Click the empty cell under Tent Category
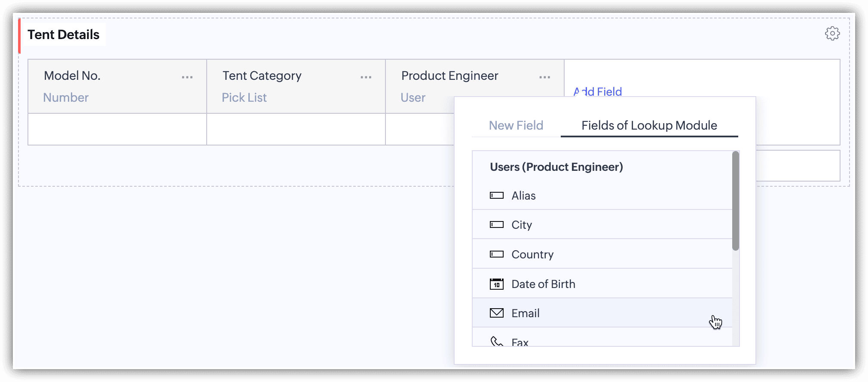Screen dimensions: 868x382 (x=296, y=129)
